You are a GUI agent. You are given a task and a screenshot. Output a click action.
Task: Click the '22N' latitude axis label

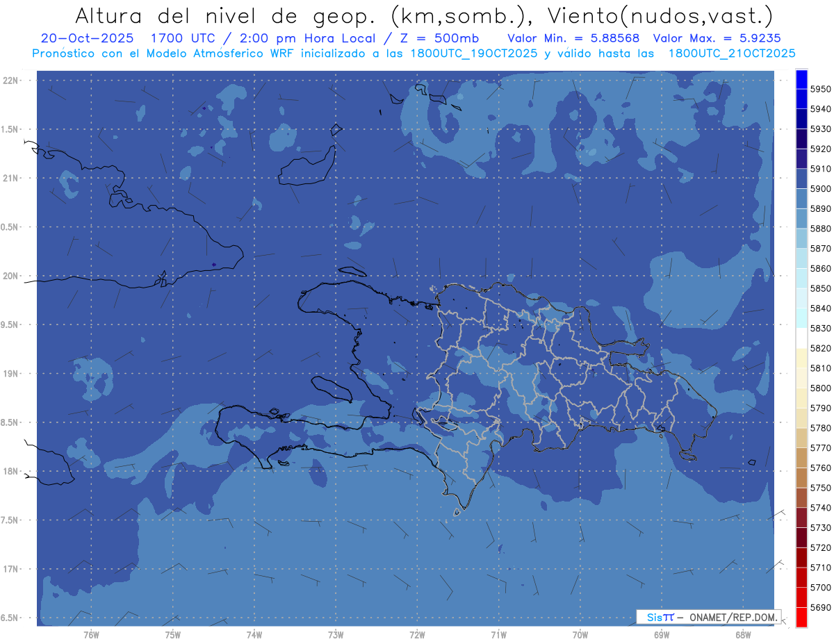tap(11, 81)
